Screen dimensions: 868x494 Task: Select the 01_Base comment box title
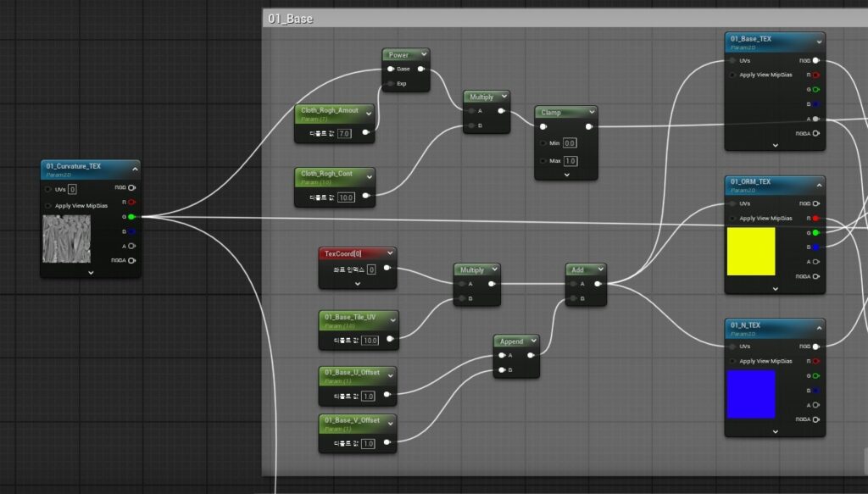(291, 19)
